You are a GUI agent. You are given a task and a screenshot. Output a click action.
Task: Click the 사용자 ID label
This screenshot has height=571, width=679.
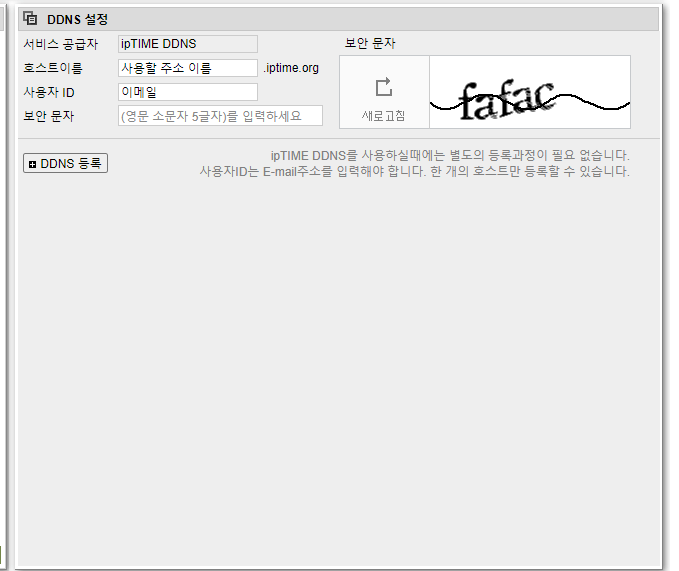tap(49, 92)
